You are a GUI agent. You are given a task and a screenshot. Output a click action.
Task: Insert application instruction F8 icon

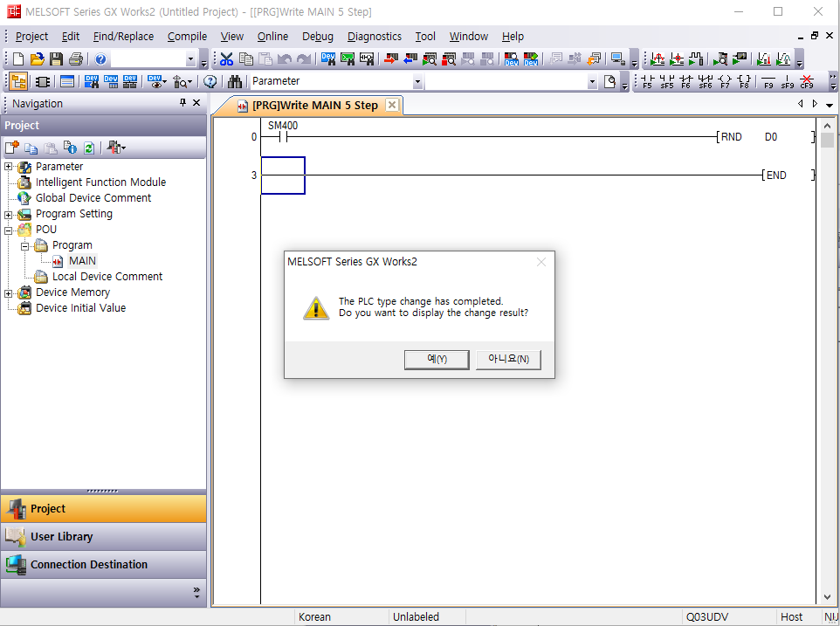coord(744,81)
